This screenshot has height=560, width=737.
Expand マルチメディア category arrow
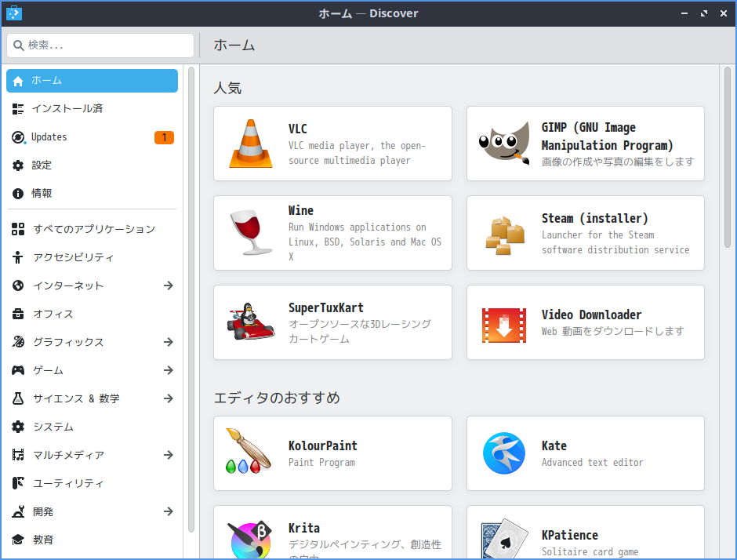(169, 455)
